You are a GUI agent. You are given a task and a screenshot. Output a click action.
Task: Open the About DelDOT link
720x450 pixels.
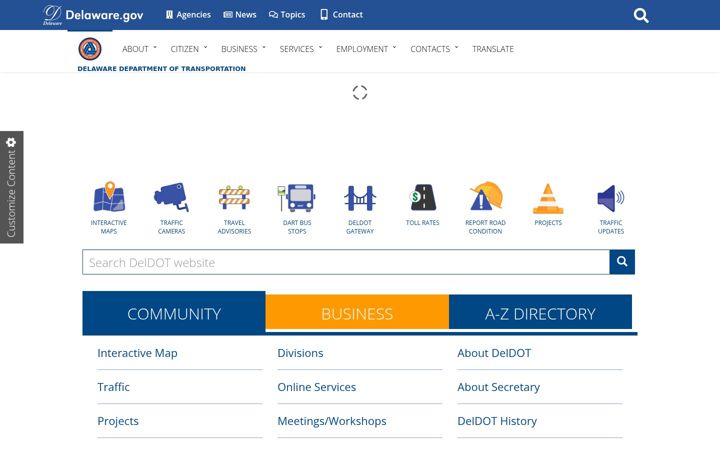pyautogui.click(x=494, y=353)
